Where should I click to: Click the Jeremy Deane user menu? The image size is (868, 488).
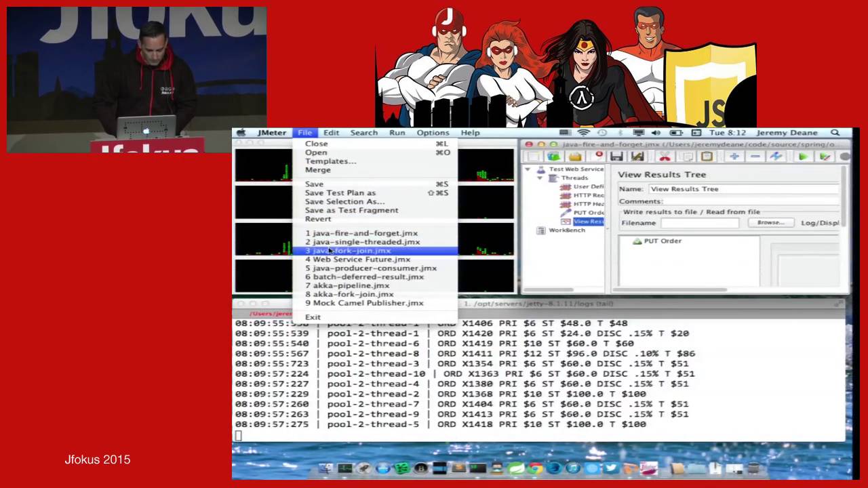click(787, 133)
